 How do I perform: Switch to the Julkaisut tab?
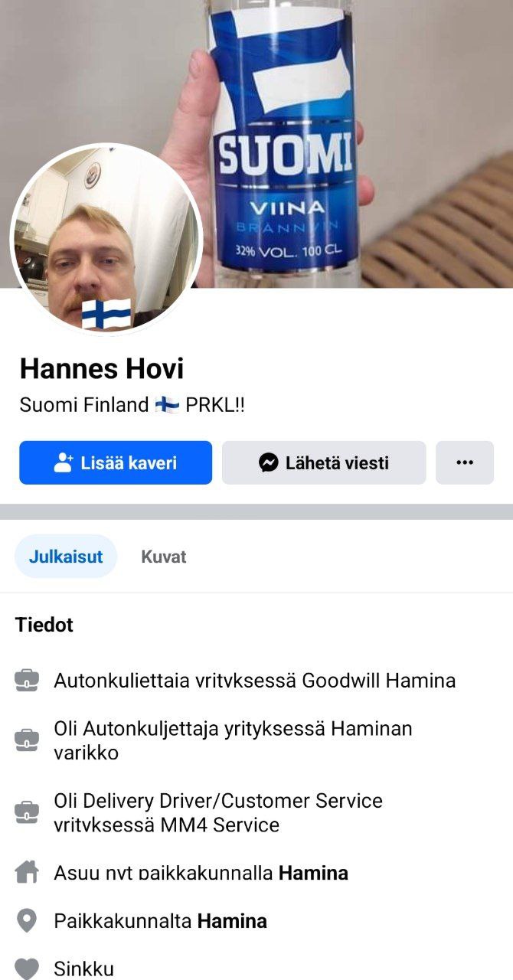tap(66, 557)
